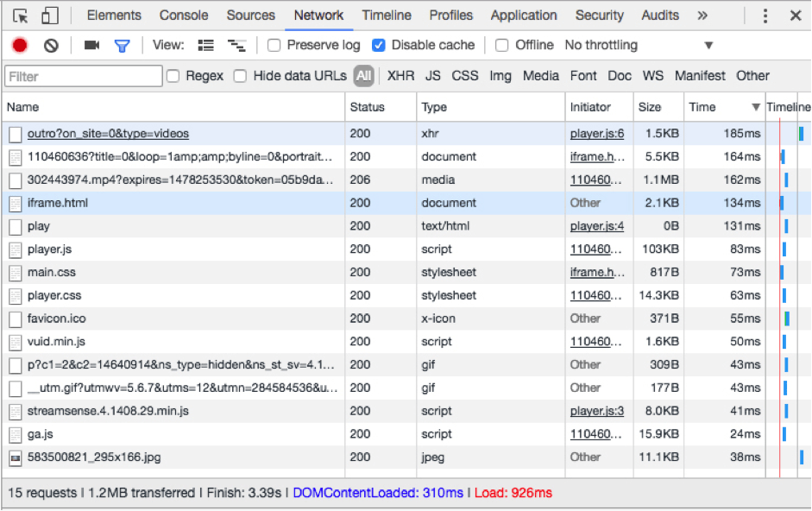Stop recording with the red record button

pyautogui.click(x=20, y=45)
